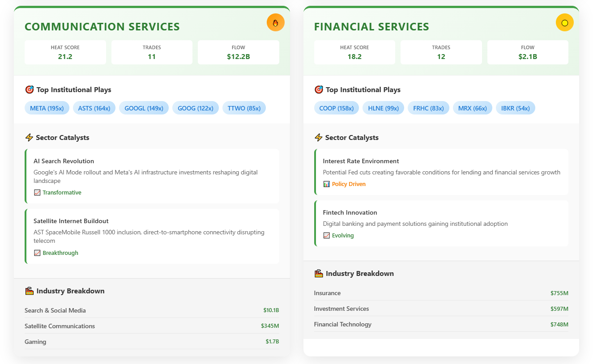Click factory icon in Communication Services Industry Breakdown
Image resolution: width=593 pixels, height=364 pixels.
30,291
